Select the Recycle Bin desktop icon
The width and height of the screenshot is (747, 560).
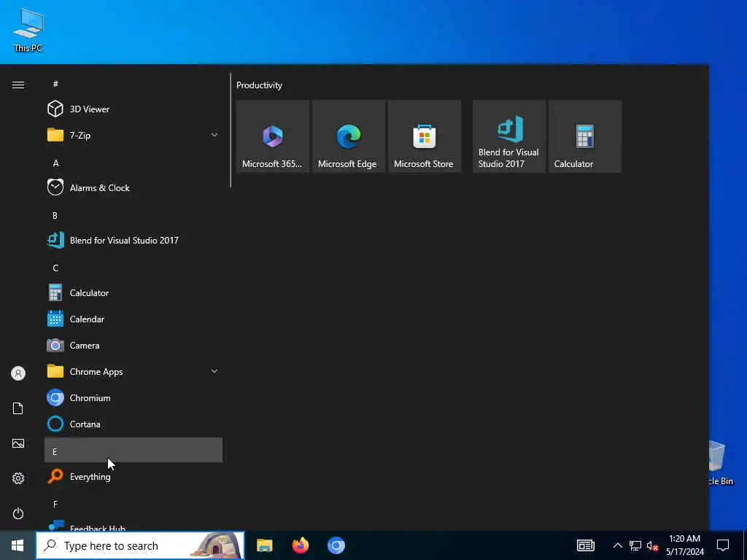click(x=721, y=463)
